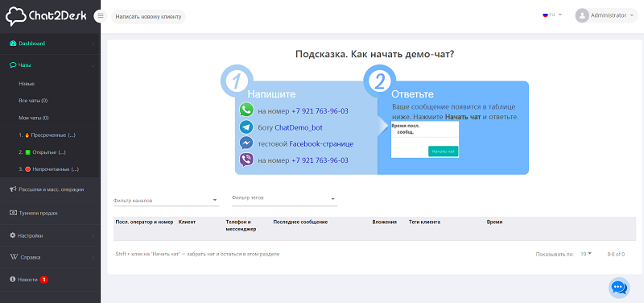Click the Подсказка. Как начать демо-чат? heading

pyautogui.click(x=374, y=54)
